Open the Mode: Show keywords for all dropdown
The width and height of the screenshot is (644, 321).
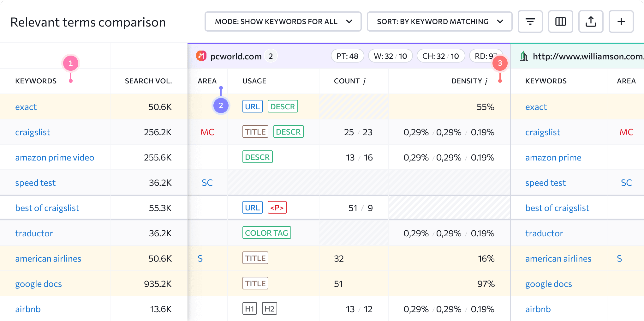pos(283,21)
